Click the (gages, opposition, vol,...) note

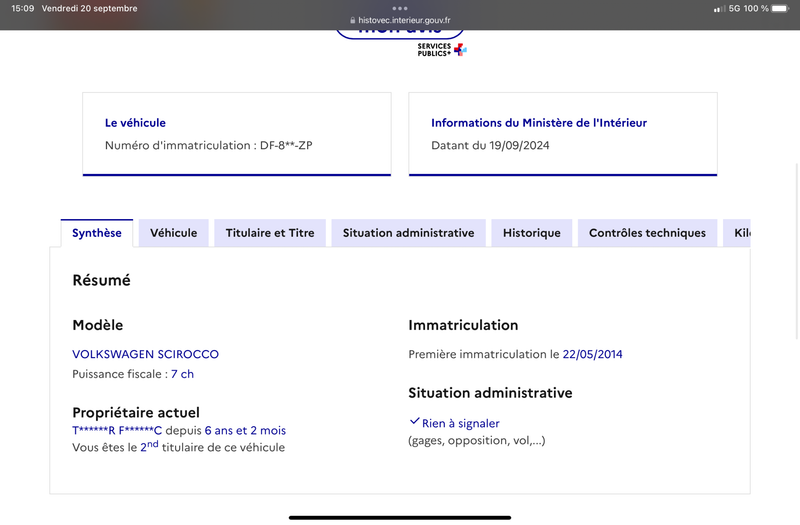point(477,440)
